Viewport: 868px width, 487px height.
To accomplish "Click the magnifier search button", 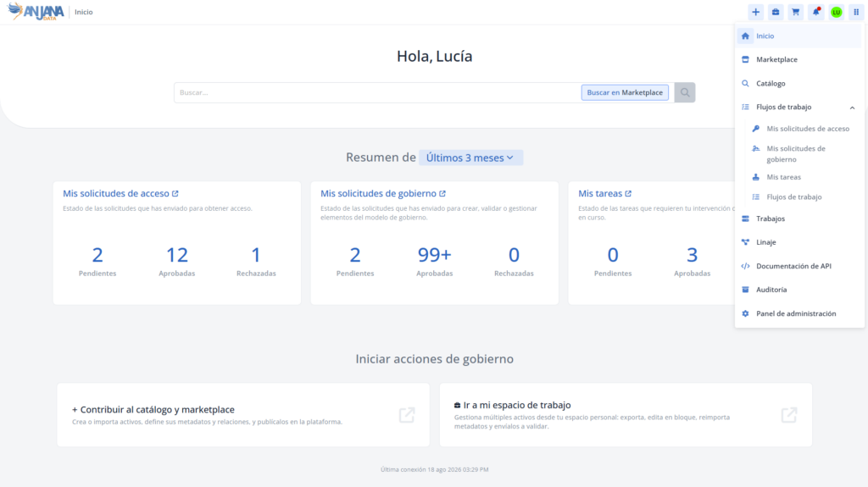I will pos(685,92).
